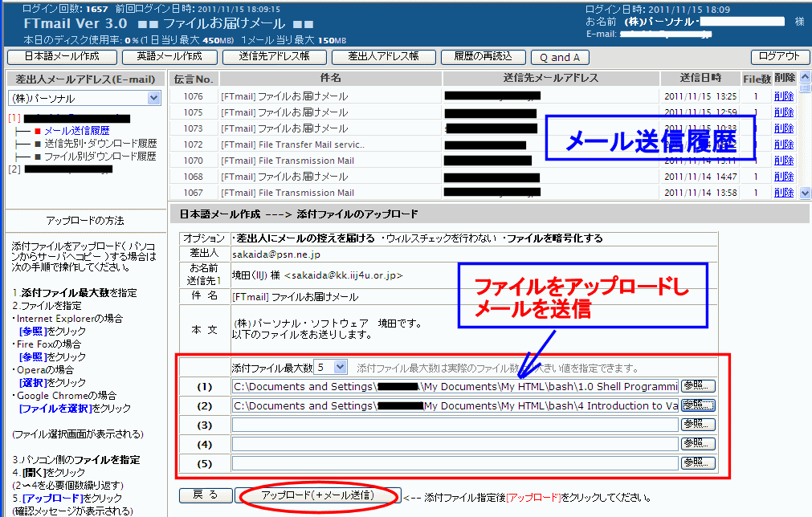Screen dimensions: 812x517
Task: Browse for attachment file (3) with 参照
Action: click(x=697, y=424)
